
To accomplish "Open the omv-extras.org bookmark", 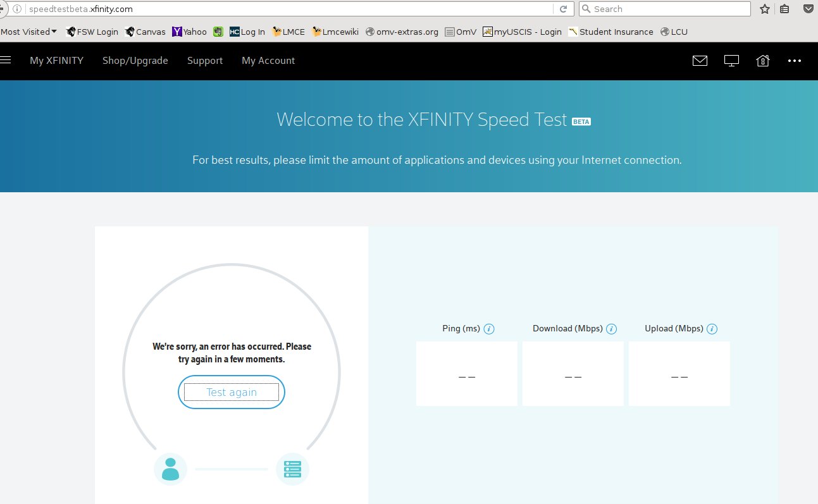I will [402, 32].
